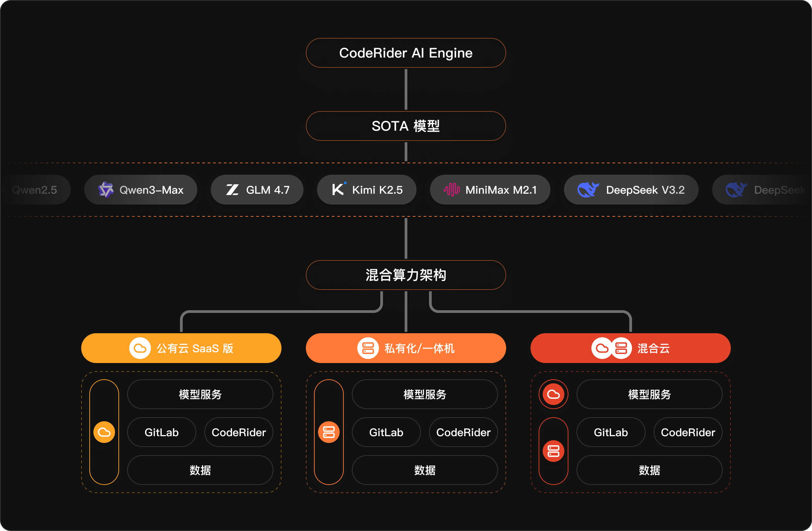Click GitLab under 公有云 SaaS 版
This screenshot has width=812, height=531.
click(162, 432)
